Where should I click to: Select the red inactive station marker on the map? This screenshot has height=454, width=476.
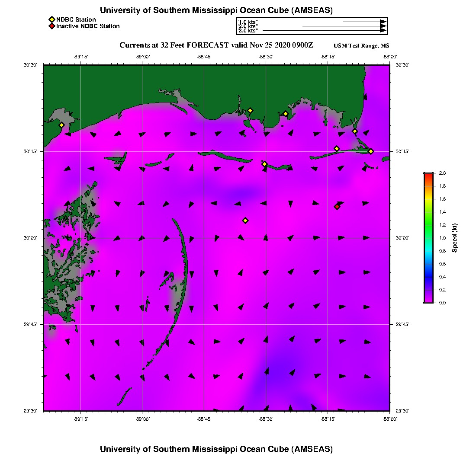click(x=337, y=207)
